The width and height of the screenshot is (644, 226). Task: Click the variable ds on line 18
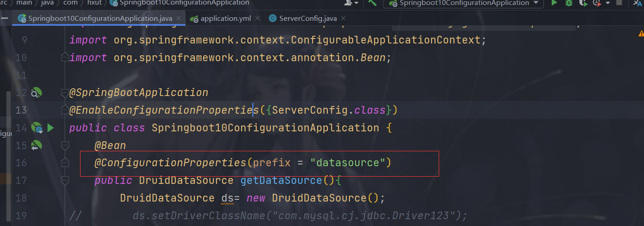point(227,198)
